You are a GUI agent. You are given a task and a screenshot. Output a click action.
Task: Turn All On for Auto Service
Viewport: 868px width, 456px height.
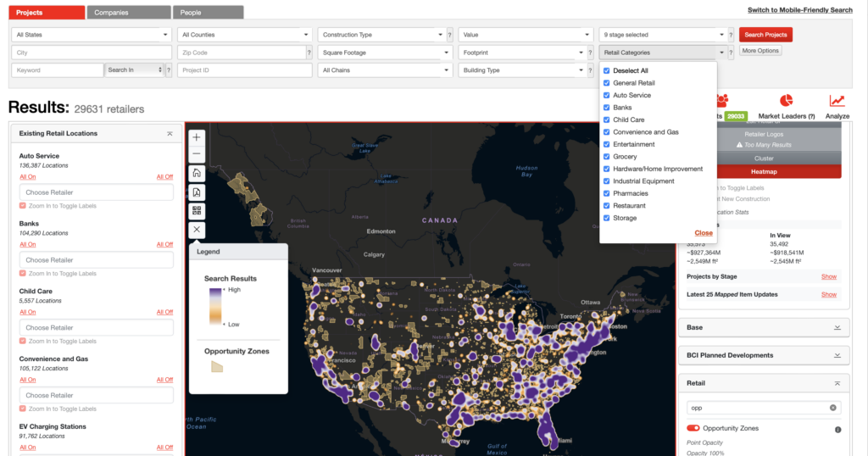28,177
